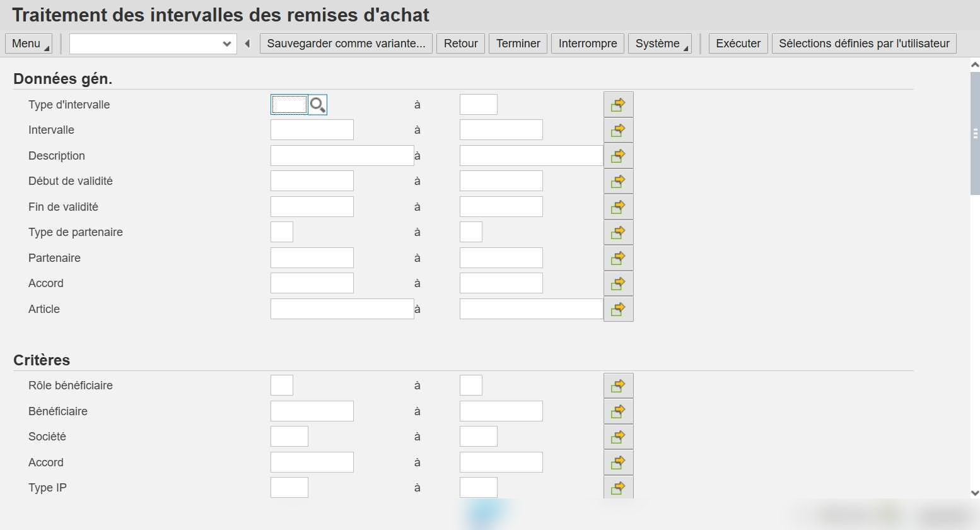Open multiple selection for Accord under Critères
The width and height of the screenshot is (980, 530).
pyautogui.click(x=619, y=462)
